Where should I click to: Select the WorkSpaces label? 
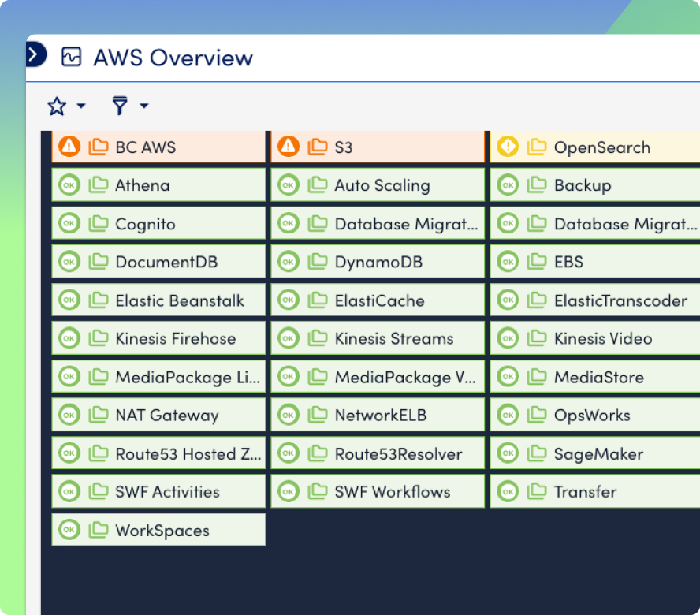162,531
